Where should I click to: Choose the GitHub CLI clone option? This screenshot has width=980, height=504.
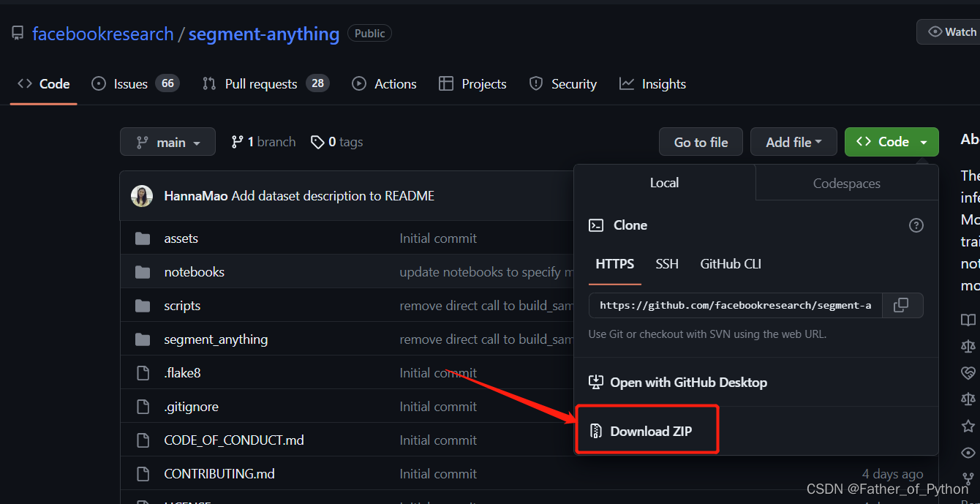click(x=731, y=264)
